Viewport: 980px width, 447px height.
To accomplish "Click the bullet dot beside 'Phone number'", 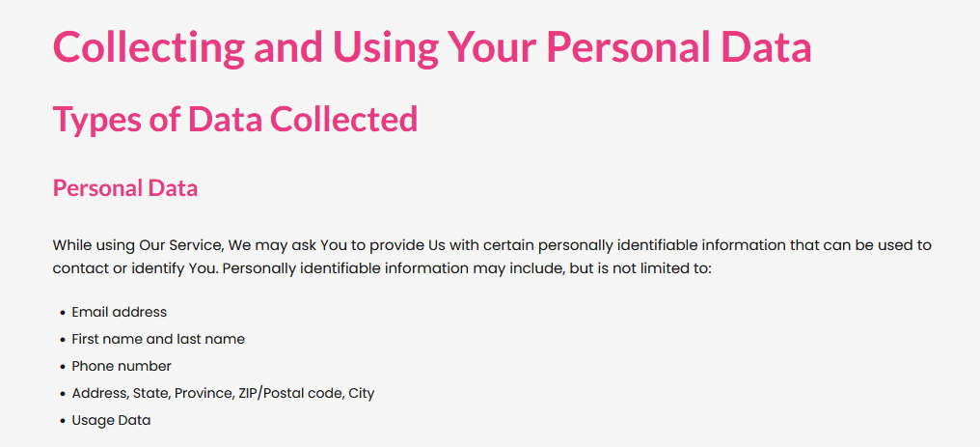I will click(63, 367).
